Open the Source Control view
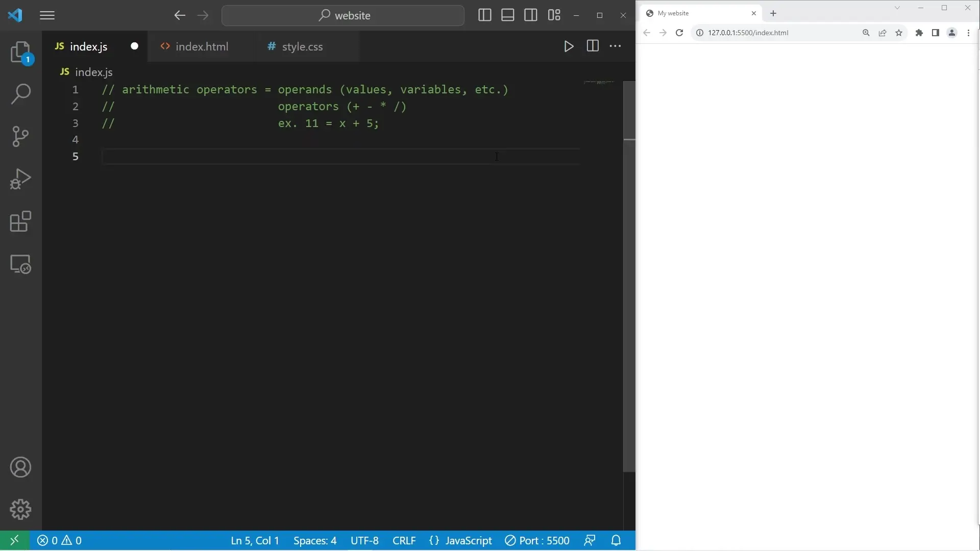 pyautogui.click(x=20, y=136)
